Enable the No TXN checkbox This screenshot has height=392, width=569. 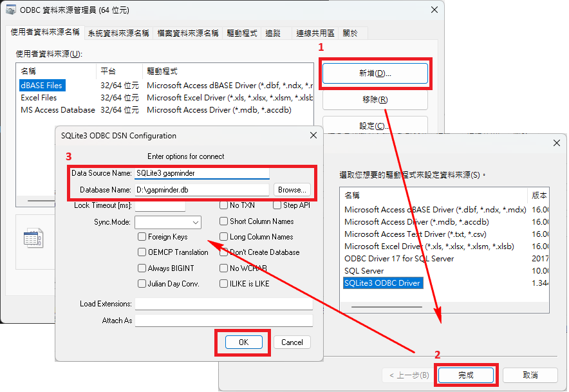[223, 205]
